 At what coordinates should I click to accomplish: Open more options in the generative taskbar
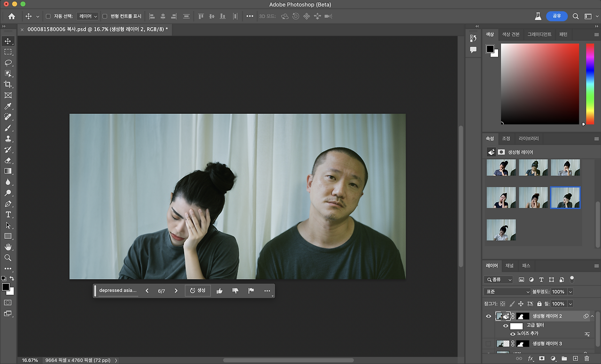pyautogui.click(x=267, y=291)
